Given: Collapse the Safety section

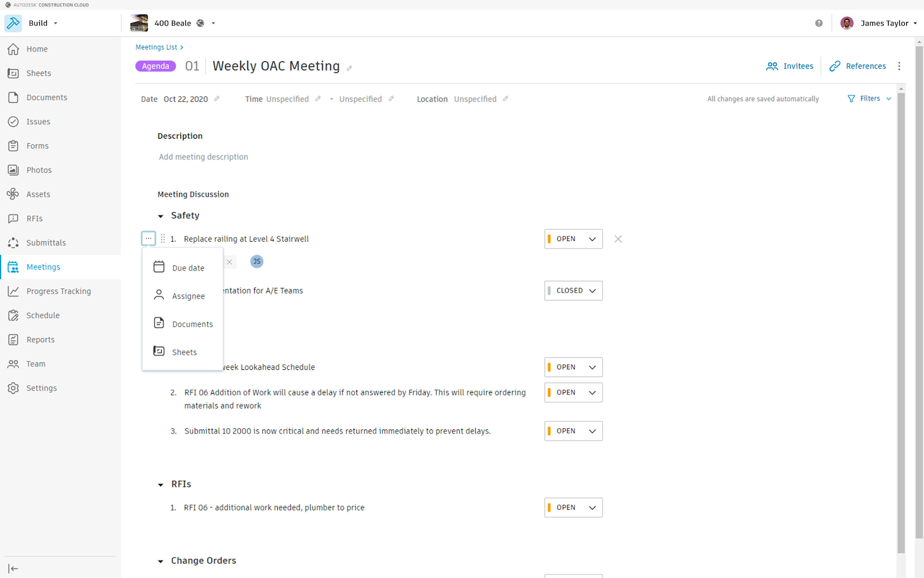Looking at the screenshot, I should [x=161, y=216].
